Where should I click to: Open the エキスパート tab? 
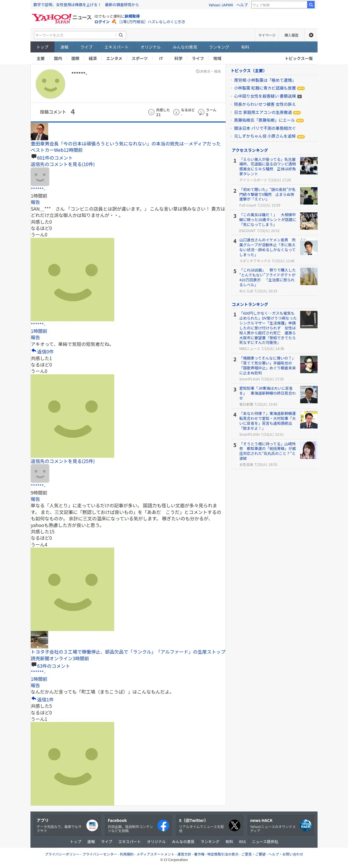(116, 47)
